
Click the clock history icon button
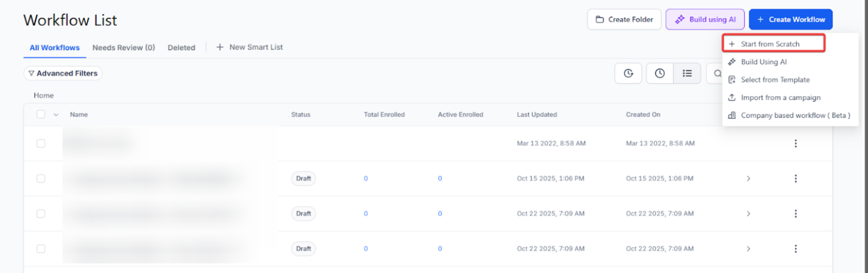[660, 73]
